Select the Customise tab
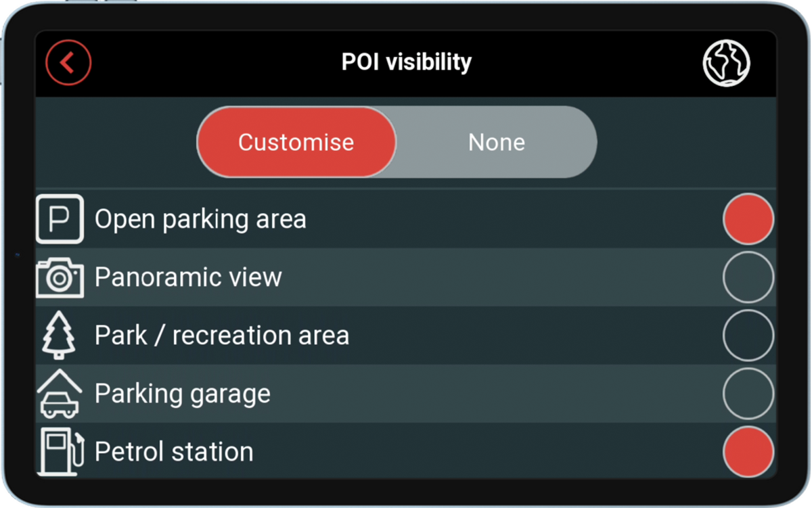 (x=296, y=142)
